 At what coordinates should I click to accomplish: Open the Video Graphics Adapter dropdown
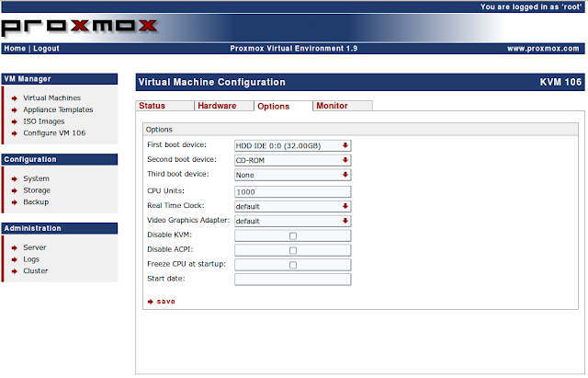coord(292,221)
